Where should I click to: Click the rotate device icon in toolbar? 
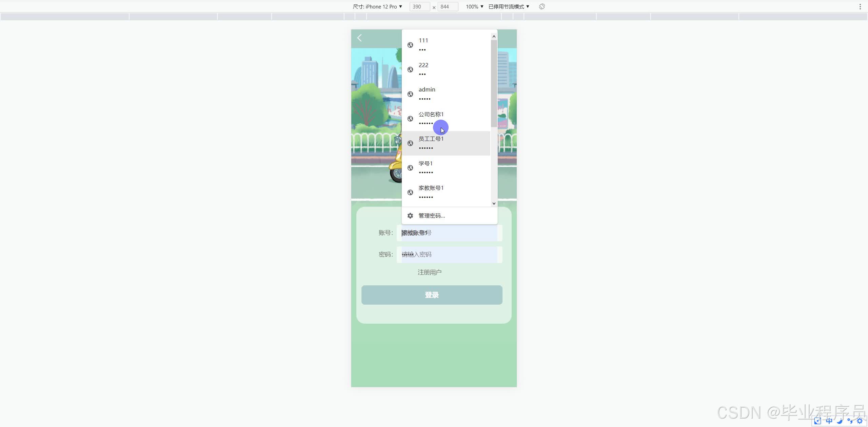(542, 6)
